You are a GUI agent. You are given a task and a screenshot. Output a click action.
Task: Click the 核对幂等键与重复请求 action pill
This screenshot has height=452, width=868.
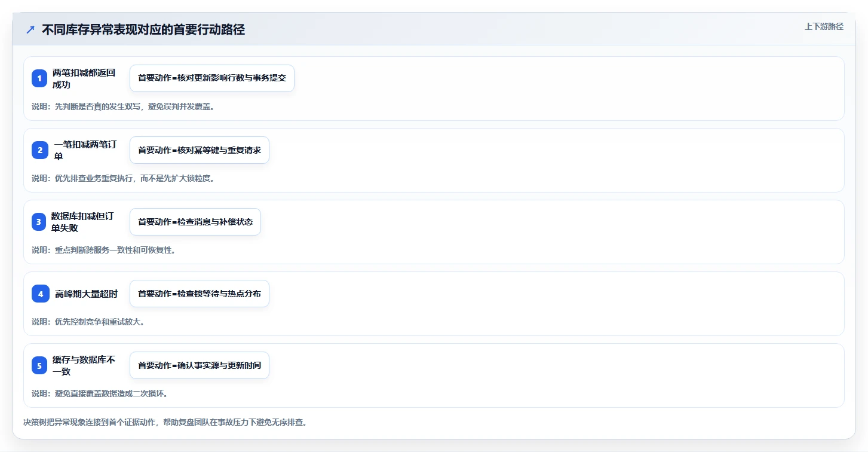200,150
